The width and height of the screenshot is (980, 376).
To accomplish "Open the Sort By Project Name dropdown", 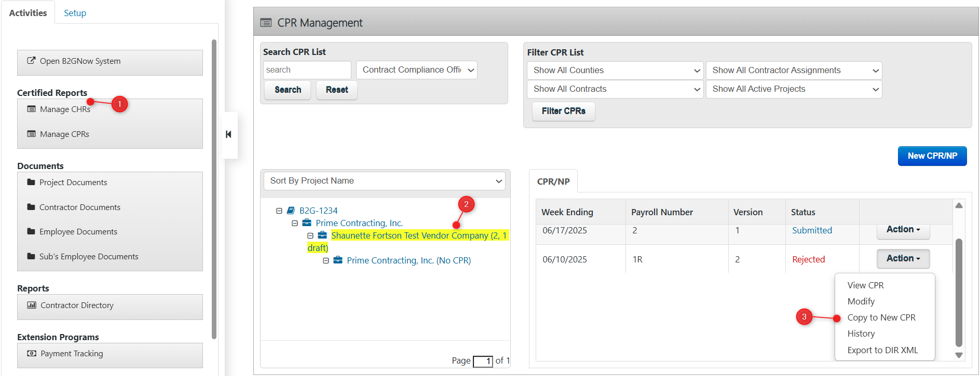I will (x=385, y=181).
